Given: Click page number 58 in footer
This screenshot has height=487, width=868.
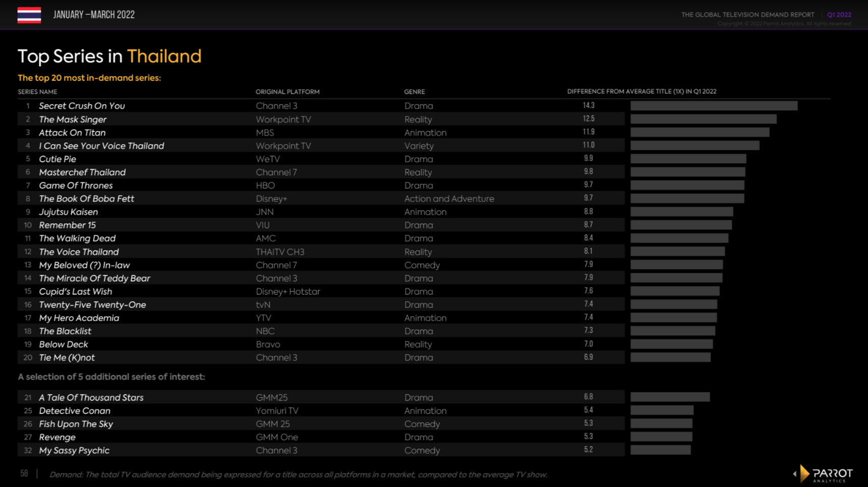Looking at the screenshot, I should coord(24,473).
